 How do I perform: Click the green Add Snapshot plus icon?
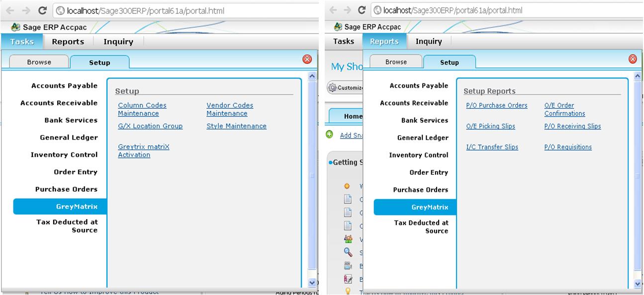[x=329, y=135]
